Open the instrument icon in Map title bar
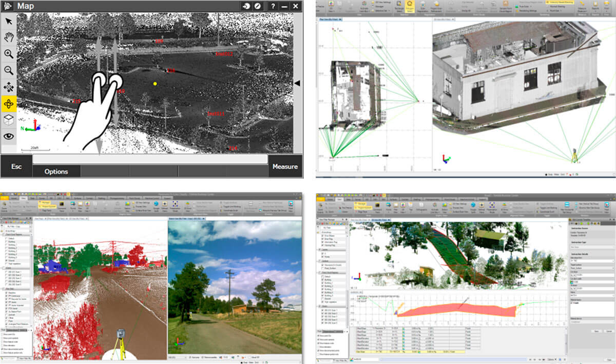616x364 pixels. point(246,6)
